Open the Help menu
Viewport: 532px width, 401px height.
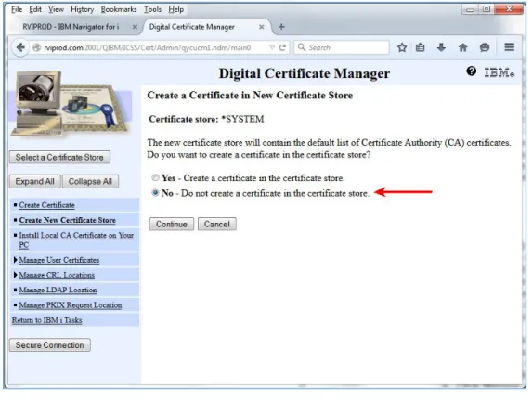point(176,9)
